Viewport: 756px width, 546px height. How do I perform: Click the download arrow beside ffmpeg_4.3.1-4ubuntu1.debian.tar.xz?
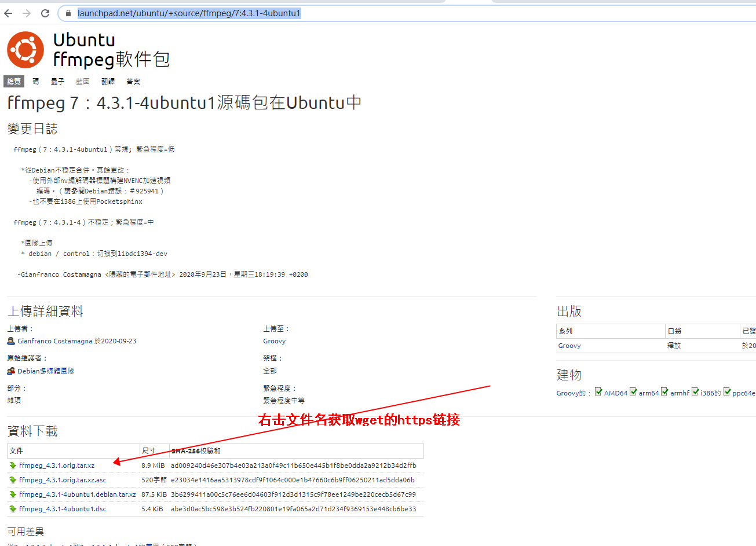pyautogui.click(x=13, y=494)
